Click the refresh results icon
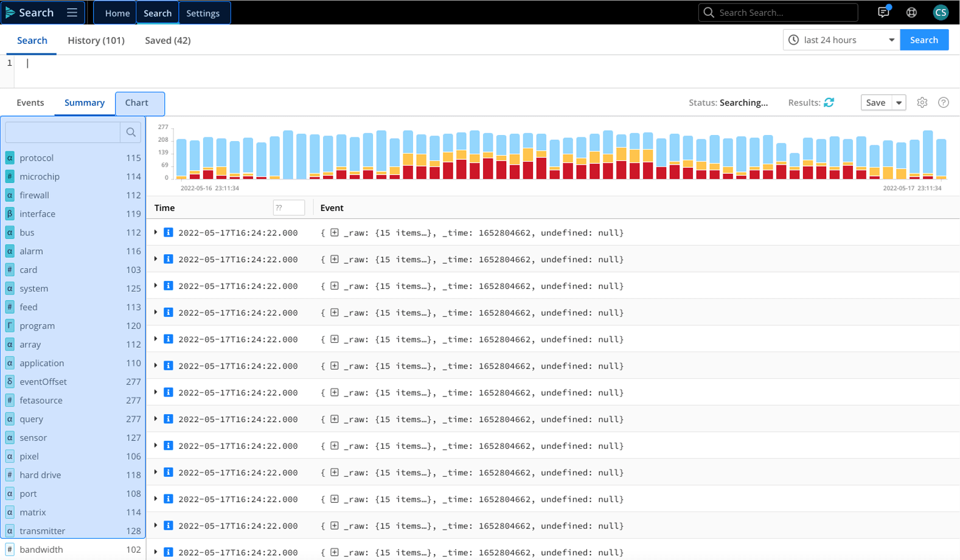This screenshot has width=960, height=560. tap(829, 103)
